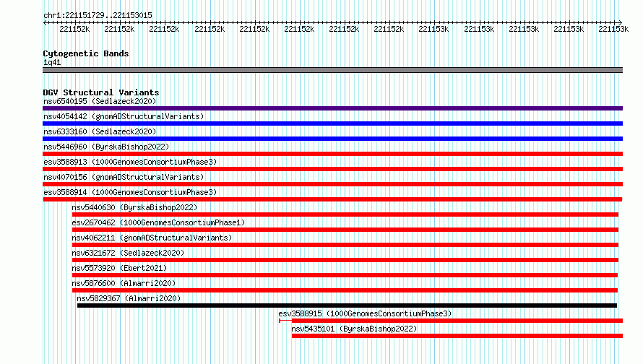Select the red bar under nsv6321672
The image size is (643, 364).
point(345,260)
